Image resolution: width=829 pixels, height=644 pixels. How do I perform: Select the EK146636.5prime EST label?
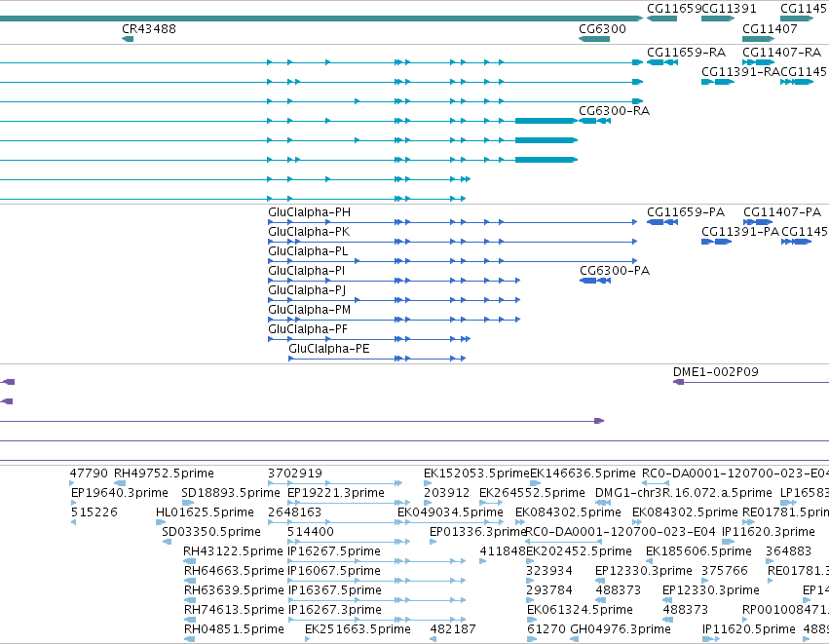(x=583, y=474)
